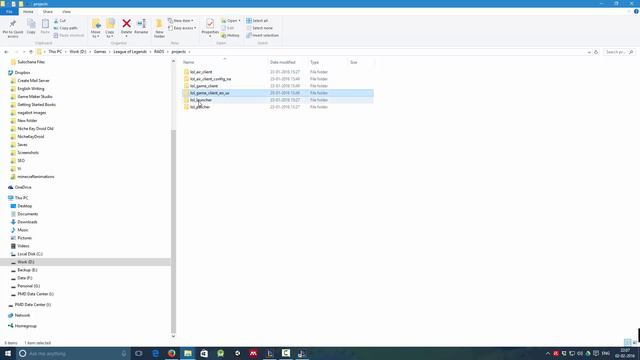This screenshot has width=640, height=360.
Task: Click Invert selection in the ribbon
Action: coord(262,36)
